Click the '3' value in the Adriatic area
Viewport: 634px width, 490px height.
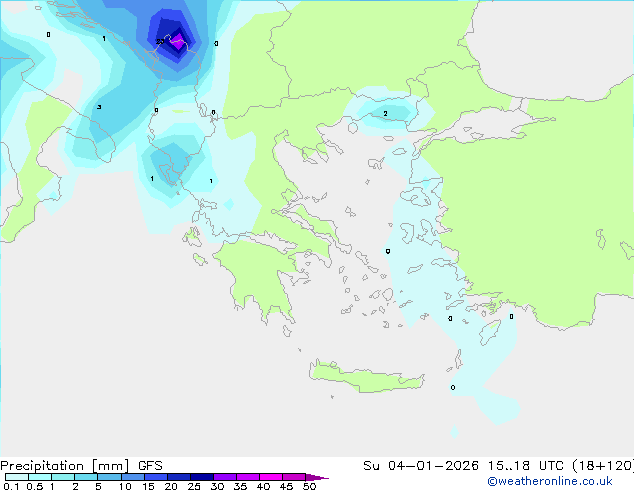[99, 107]
